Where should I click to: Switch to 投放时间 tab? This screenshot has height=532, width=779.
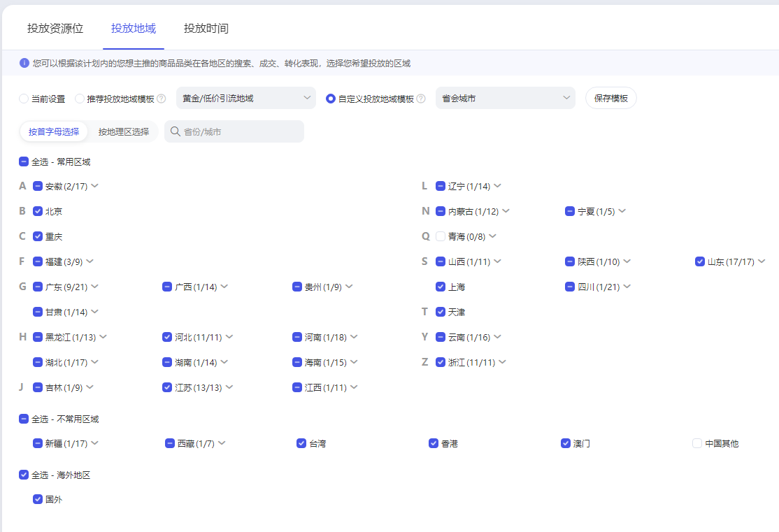tap(206, 29)
